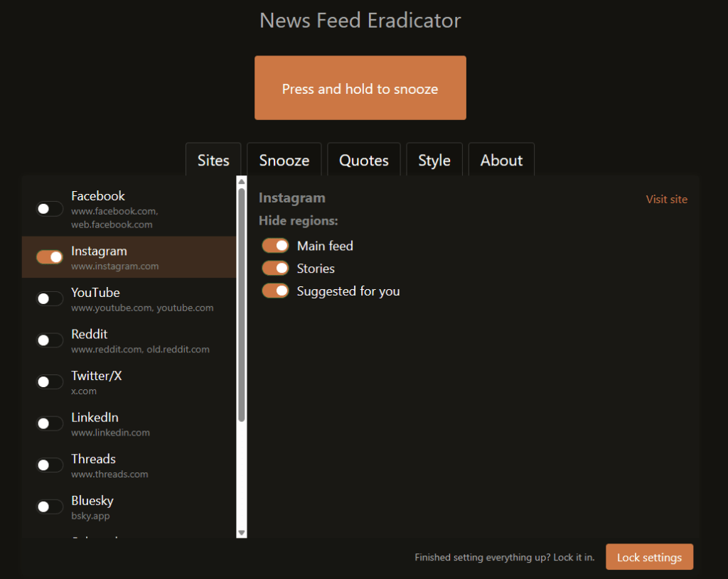
Task: Click the scrollbar up arrow
Action: click(x=242, y=181)
